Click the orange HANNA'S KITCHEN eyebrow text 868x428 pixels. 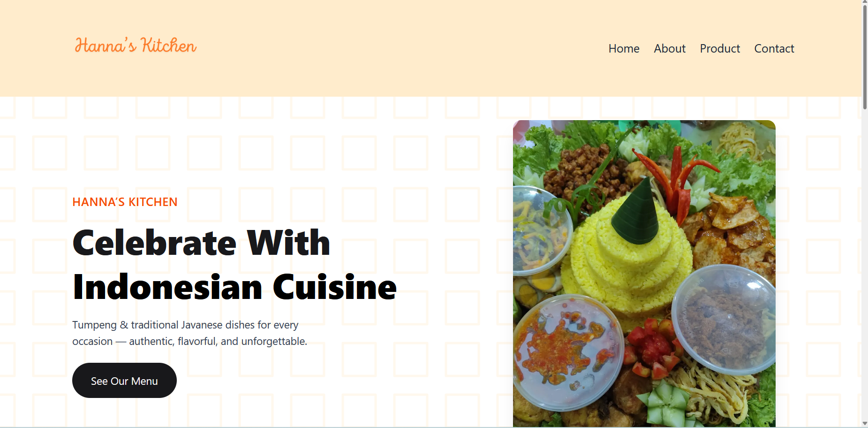point(125,202)
